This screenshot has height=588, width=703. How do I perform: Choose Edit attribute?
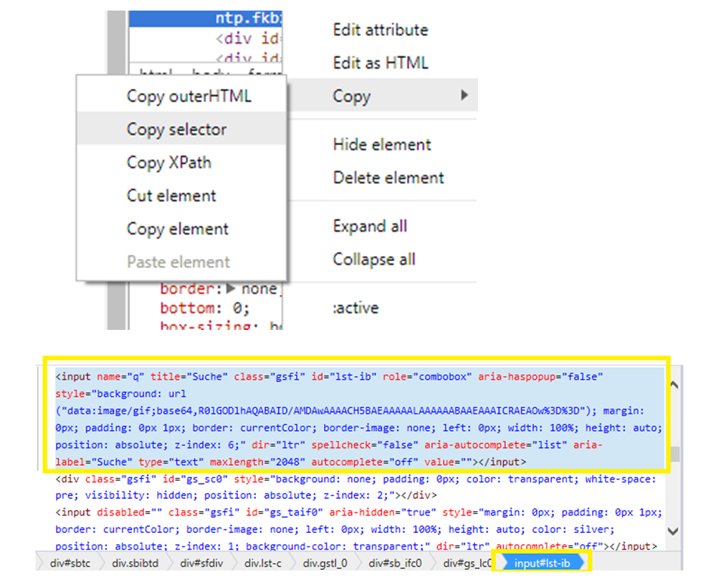pos(380,30)
